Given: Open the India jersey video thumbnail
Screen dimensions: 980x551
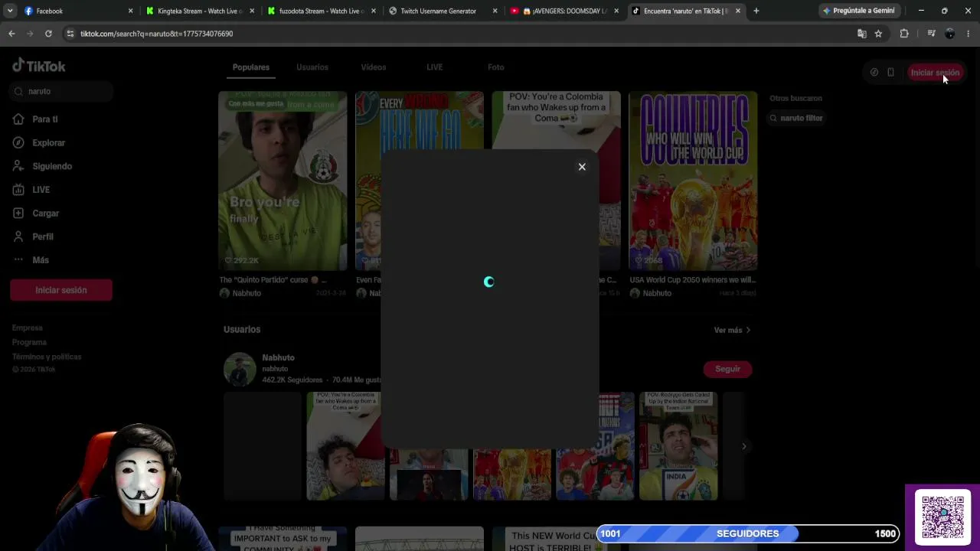Looking at the screenshot, I should pos(678,446).
